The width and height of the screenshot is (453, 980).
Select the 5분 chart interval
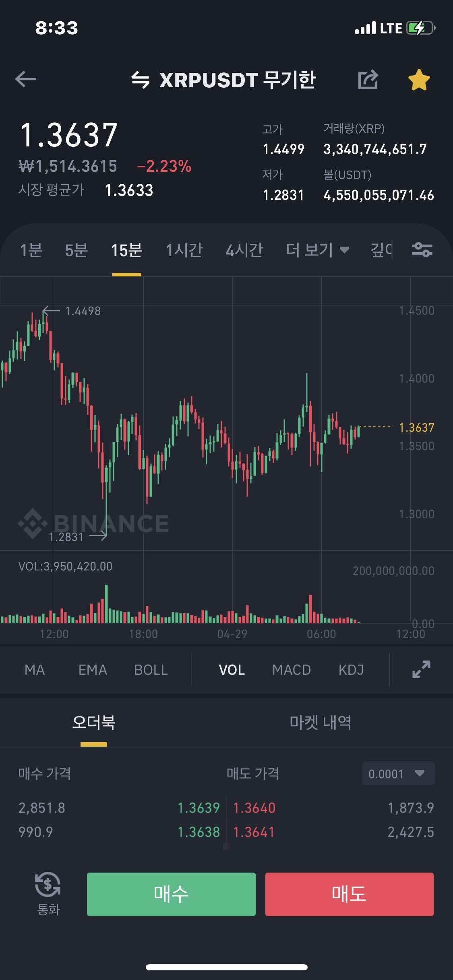[77, 250]
